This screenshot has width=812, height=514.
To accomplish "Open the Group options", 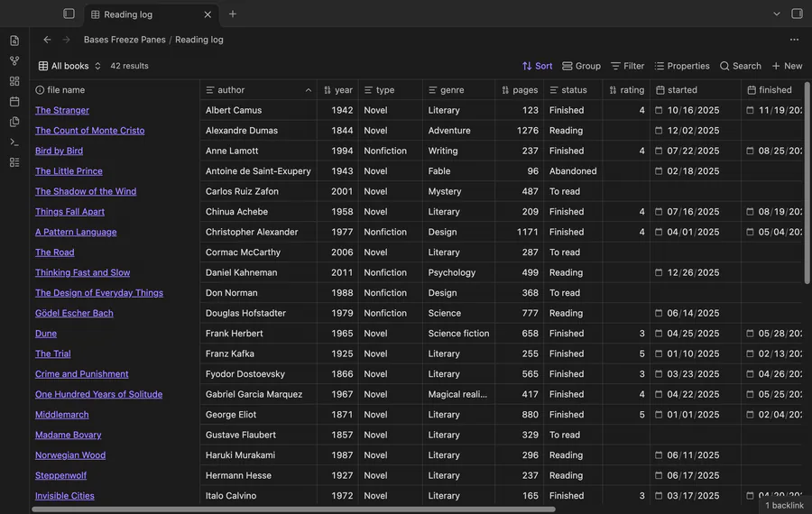I will pyautogui.click(x=582, y=66).
